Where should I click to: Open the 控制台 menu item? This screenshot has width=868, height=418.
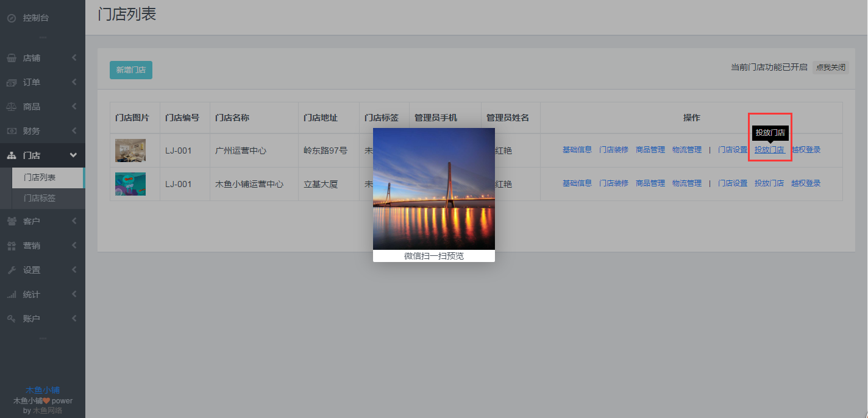point(43,18)
